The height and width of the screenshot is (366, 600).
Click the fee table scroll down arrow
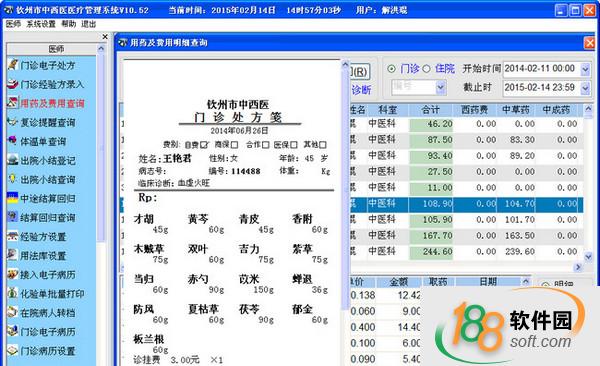pyautogui.click(x=589, y=256)
